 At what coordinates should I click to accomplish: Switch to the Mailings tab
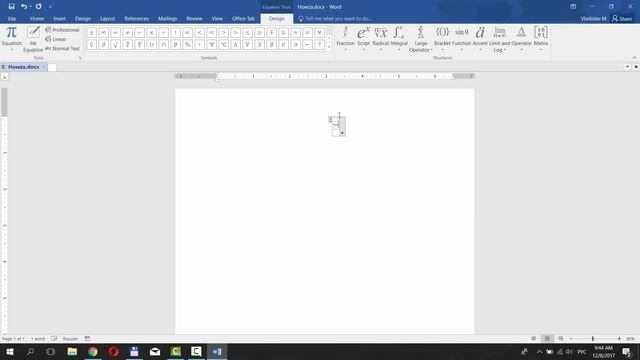pyautogui.click(x=167, y=19)
